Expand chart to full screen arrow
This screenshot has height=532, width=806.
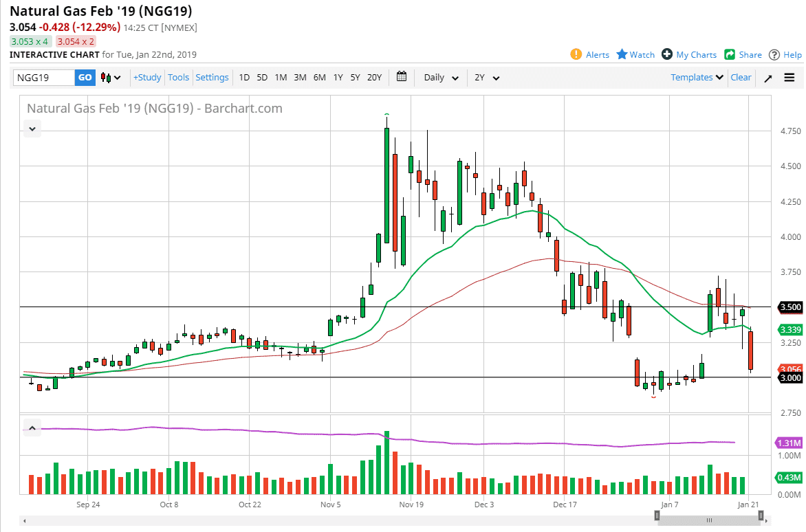[768, 78]
